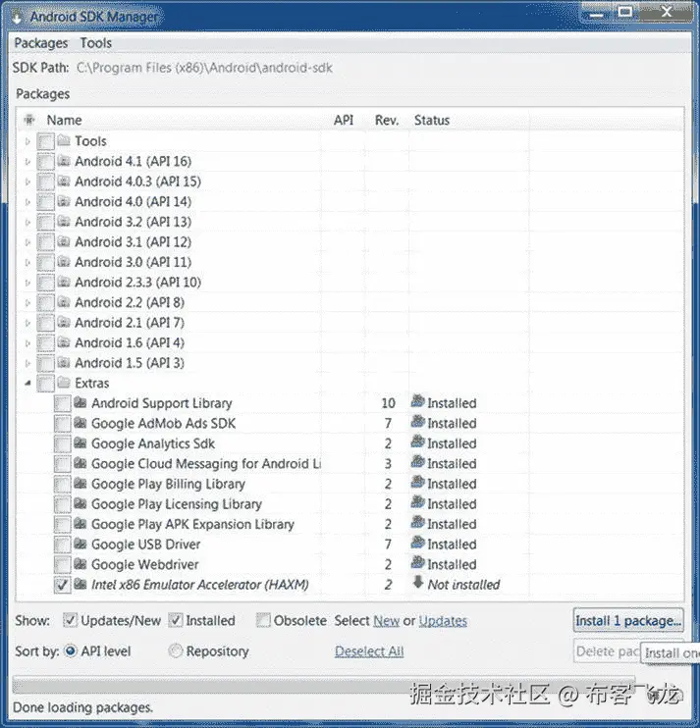Click the API column header
The image size is (700, 728).
[x=344, y=121]
